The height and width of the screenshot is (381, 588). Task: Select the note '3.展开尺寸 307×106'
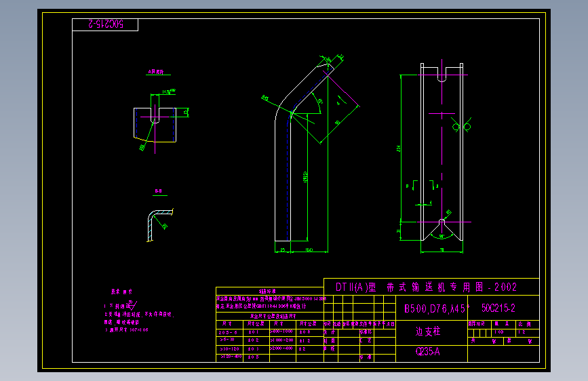pos(126,330)
